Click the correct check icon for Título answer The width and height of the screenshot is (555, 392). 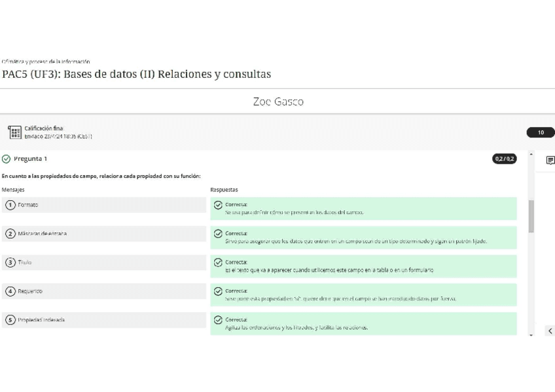tap(218, 263)
